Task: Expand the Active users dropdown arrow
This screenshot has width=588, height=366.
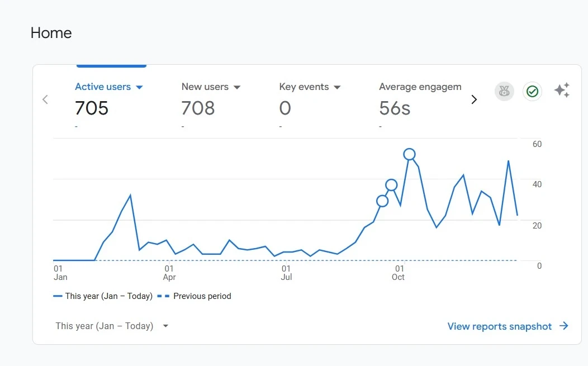Action: (x=140, y=87)
